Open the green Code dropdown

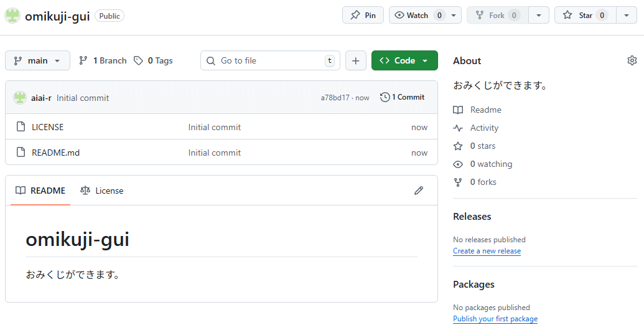pos(404,60)
